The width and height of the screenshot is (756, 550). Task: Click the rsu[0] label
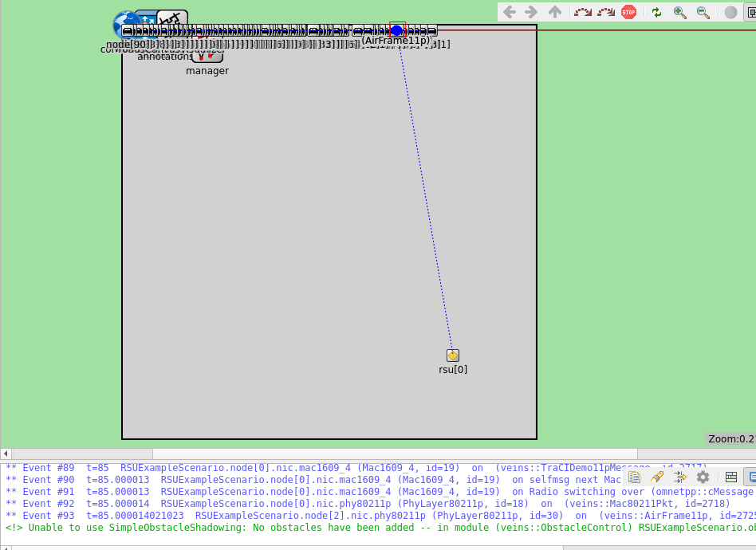coord(453,370)
